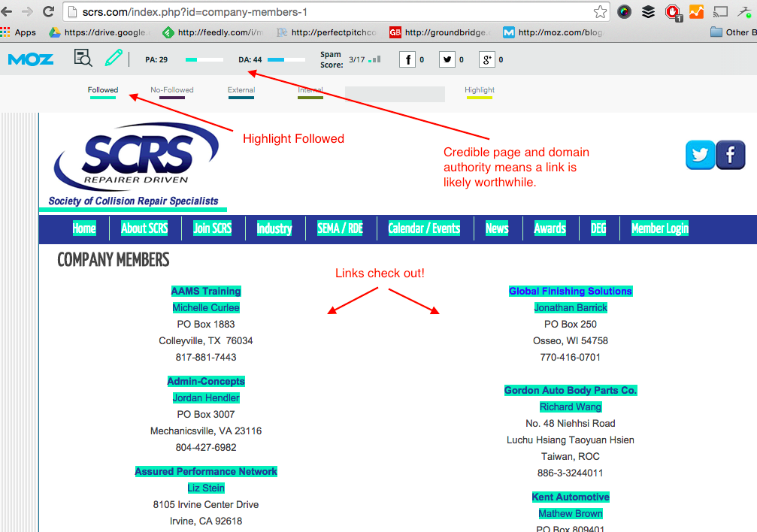Open the AAMS Training company link
This screenshot has height=532, width=757.
click(206, 291)
